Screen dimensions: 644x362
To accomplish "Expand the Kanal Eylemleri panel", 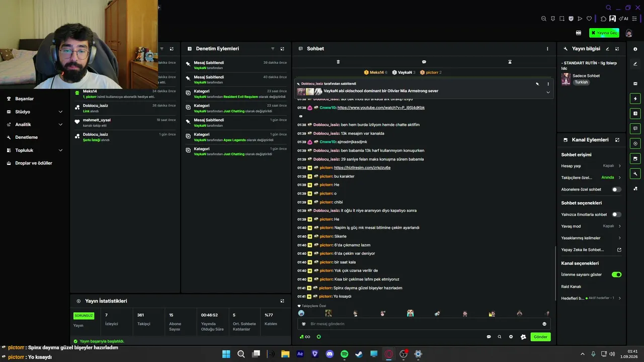I will 617,140.
